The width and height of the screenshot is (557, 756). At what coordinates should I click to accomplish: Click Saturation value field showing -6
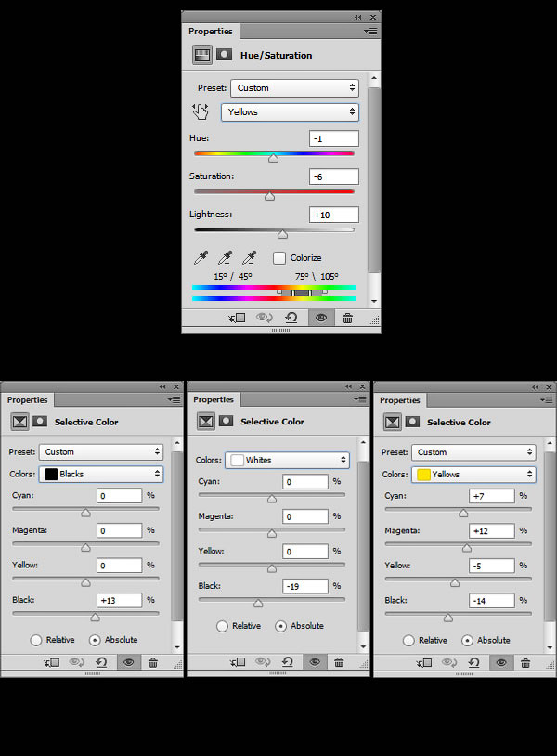click(x=334, y=176)
